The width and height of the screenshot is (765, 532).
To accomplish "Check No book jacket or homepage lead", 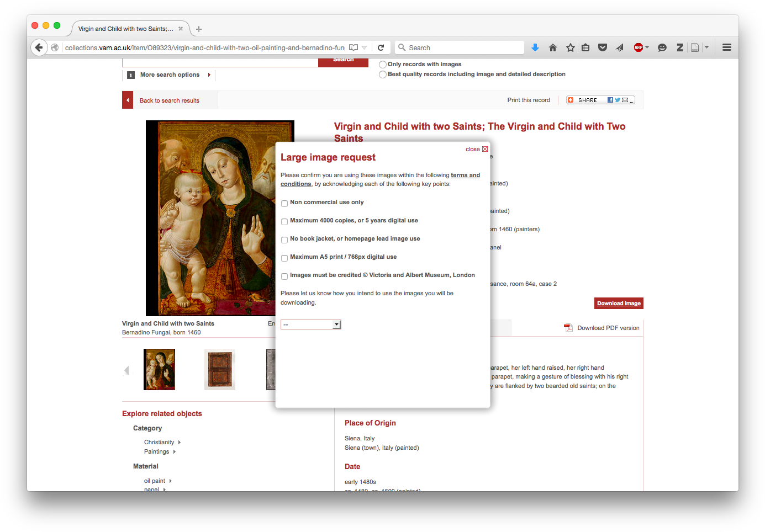I will tap(284, 240).
